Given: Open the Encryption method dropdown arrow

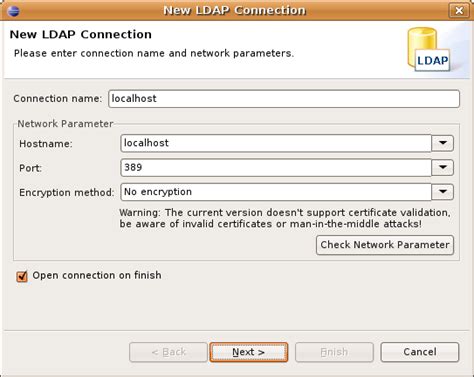Looking at the screenshot, I should [443, 192].
